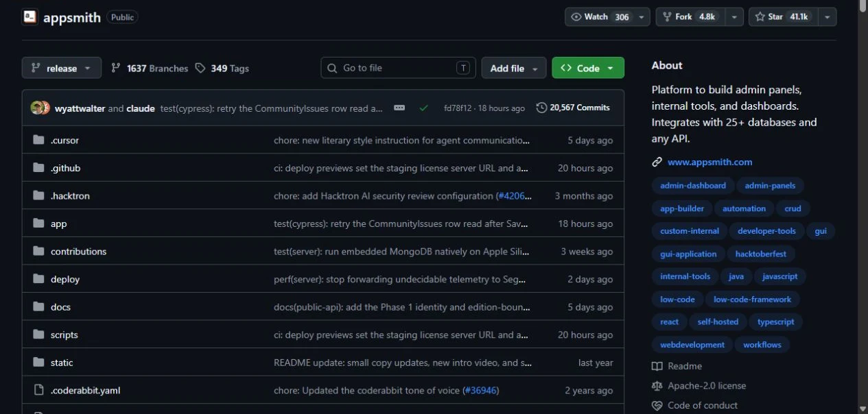This screenshot has width=868, height=414.
Task: Click the heart icon beside Code of conduct
Action: 657,406
